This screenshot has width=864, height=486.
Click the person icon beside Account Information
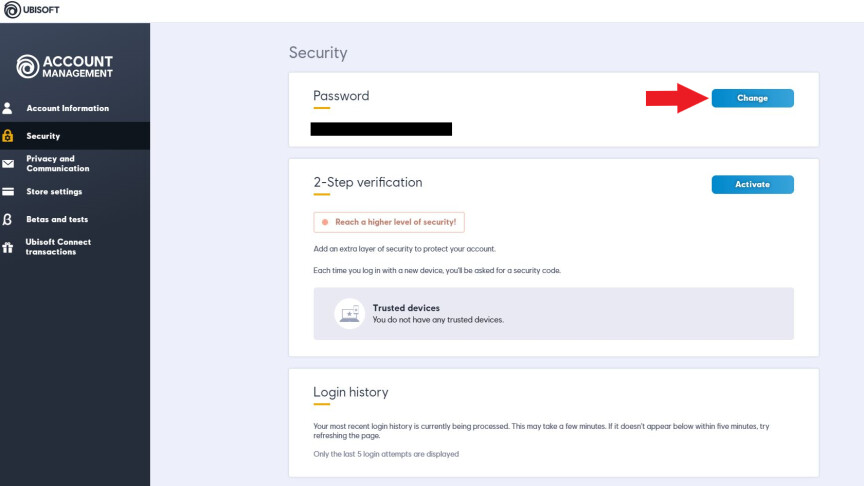(7, 108)
